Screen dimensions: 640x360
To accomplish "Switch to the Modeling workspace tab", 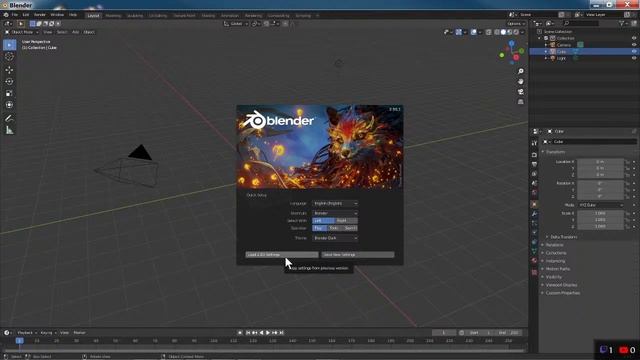I will [113, 16].
